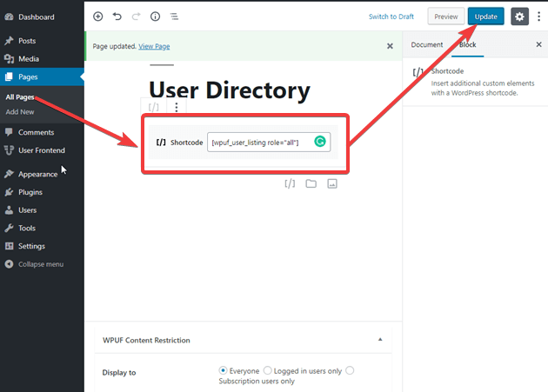This screenshot has width=548, height=392.
Task: Click the Collapse menu arrow icon
Action: 9,264
